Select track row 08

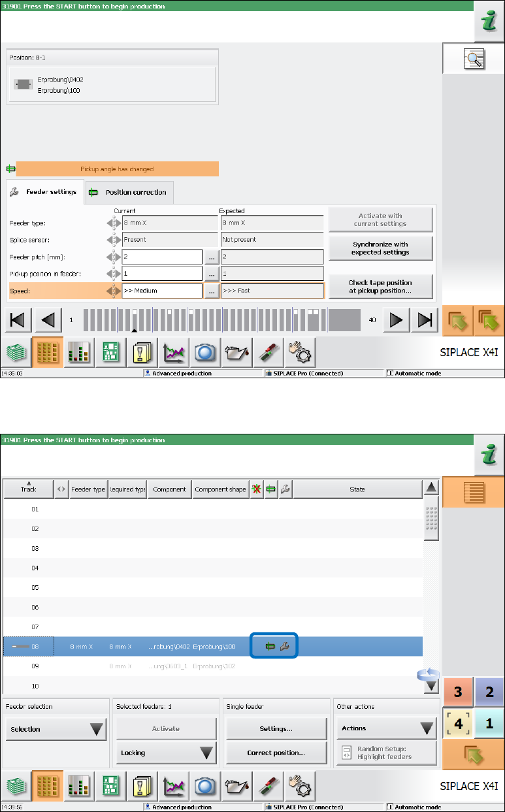[213, 647]
